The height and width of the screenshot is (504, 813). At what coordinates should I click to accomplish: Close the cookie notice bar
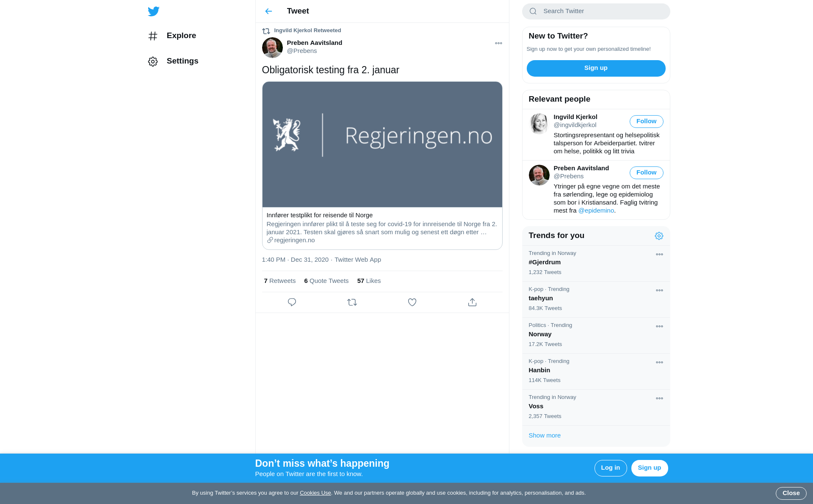[x=791, y=493]
